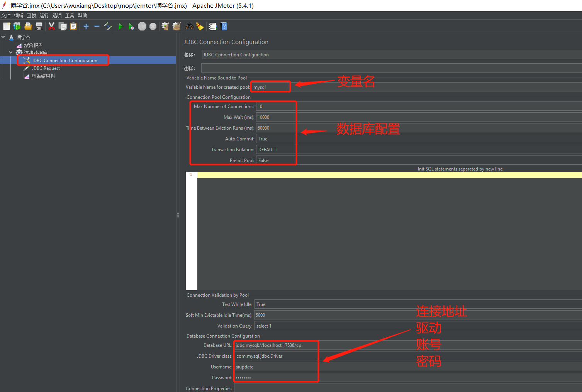Open the Test While Idle dropdown
The height and width of the screenshot is (392, 582).
418,304
